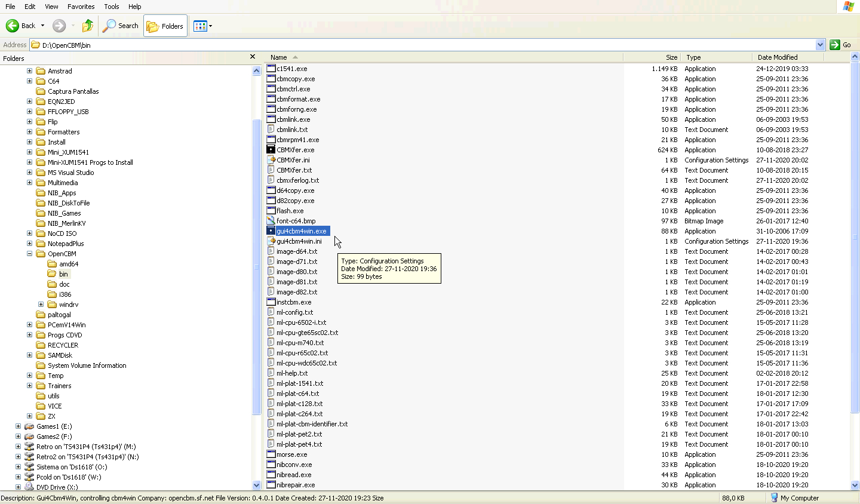Select the CBMXfer.exe application icon

click(x=271, y=150)
